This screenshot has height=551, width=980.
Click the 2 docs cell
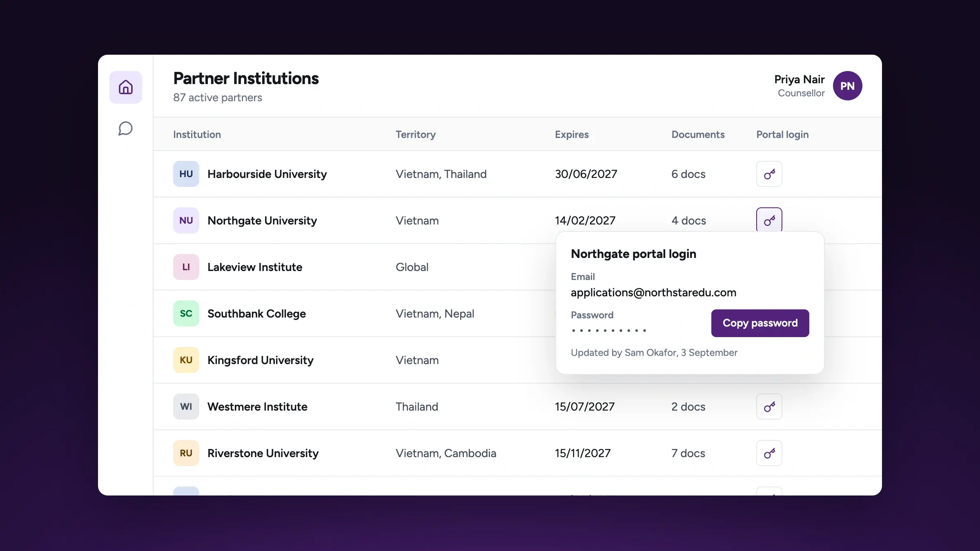[688, 407]
